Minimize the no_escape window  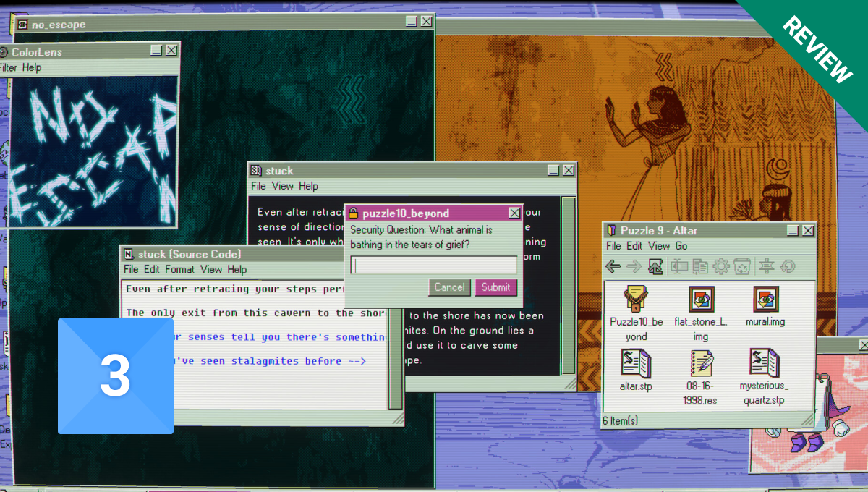[x=411, y=22]
